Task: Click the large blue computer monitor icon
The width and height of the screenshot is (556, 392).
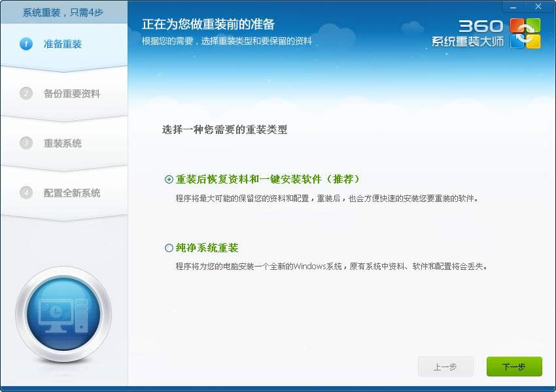Action: (63, 316)
